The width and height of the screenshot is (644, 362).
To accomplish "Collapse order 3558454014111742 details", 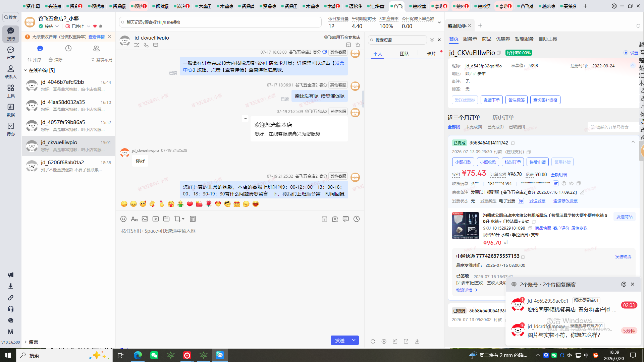I will pos(633,142).
